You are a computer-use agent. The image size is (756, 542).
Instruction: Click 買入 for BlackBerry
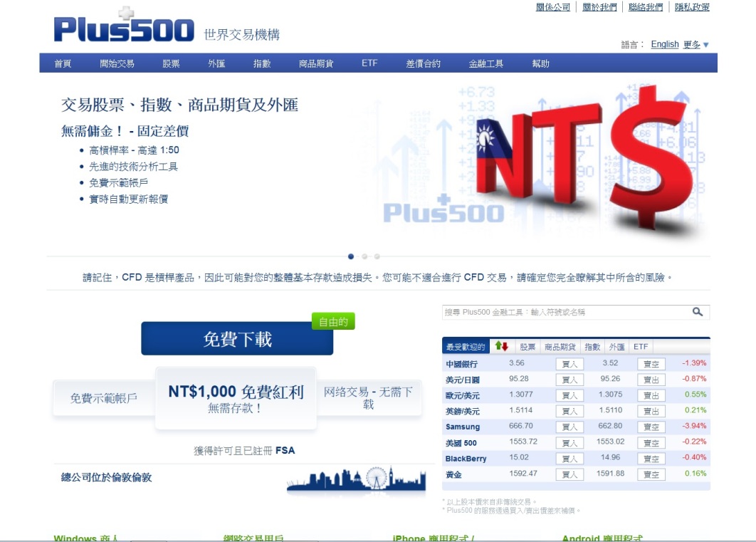point(569,459)
